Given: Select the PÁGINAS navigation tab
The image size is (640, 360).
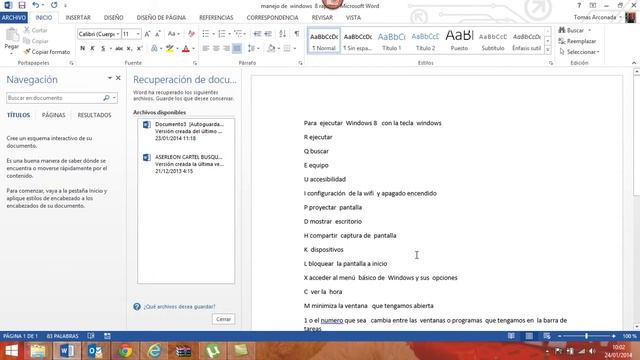Looking at the screenshot, I should (x=53, y=115).
